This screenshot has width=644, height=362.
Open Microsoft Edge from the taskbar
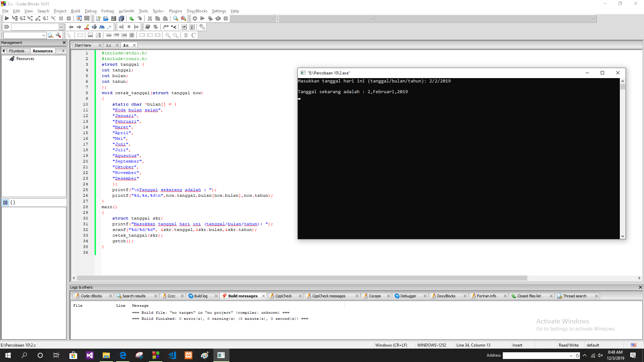(123, 355)
